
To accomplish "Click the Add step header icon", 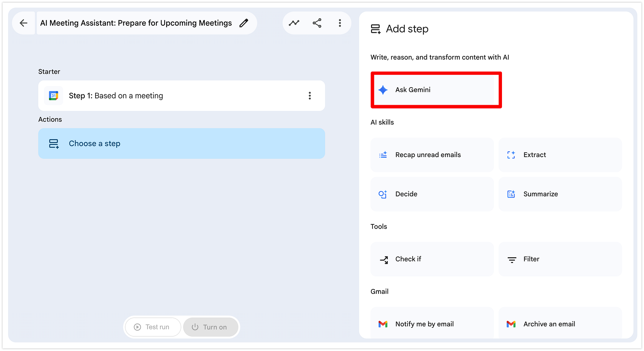I will coord(376,29).
